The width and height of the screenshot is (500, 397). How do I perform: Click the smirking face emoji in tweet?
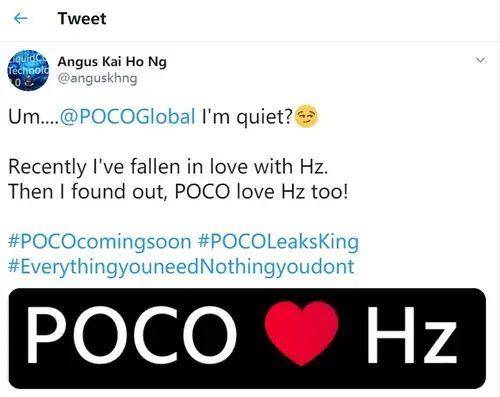pos(307,116)
